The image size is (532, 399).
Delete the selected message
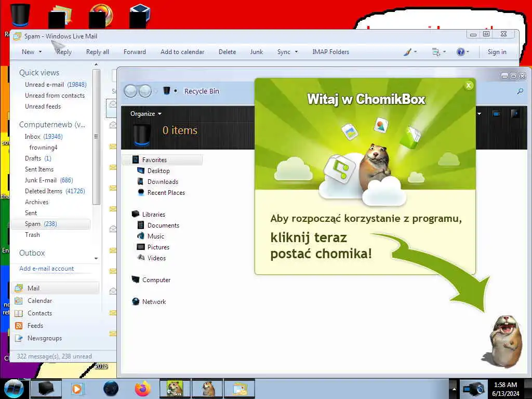tap(227, 52)
